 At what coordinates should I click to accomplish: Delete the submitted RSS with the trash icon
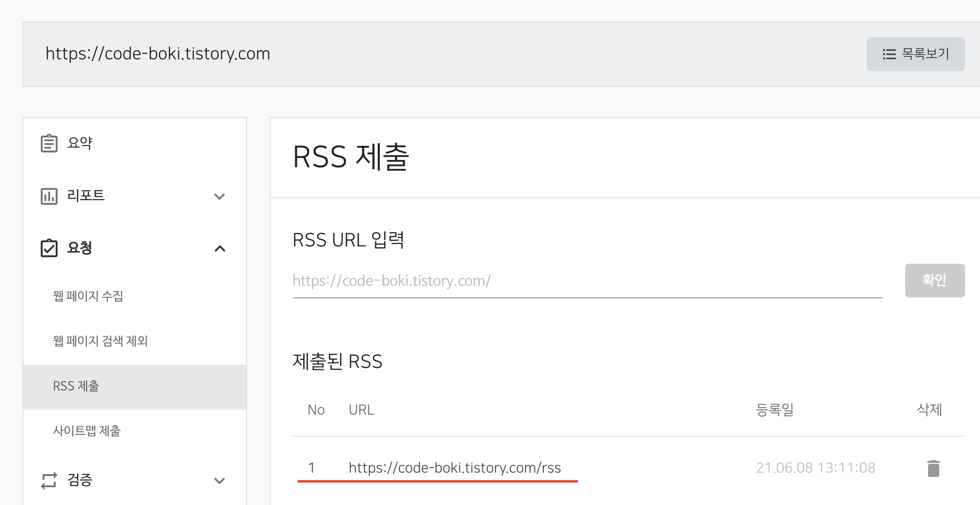click(x=933, y=468)
